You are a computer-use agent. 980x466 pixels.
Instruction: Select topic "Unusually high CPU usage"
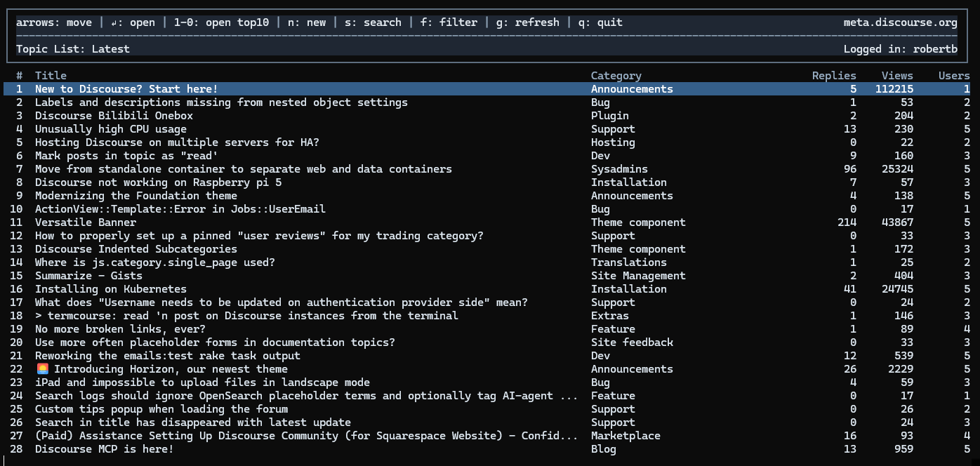coord(111,129)
